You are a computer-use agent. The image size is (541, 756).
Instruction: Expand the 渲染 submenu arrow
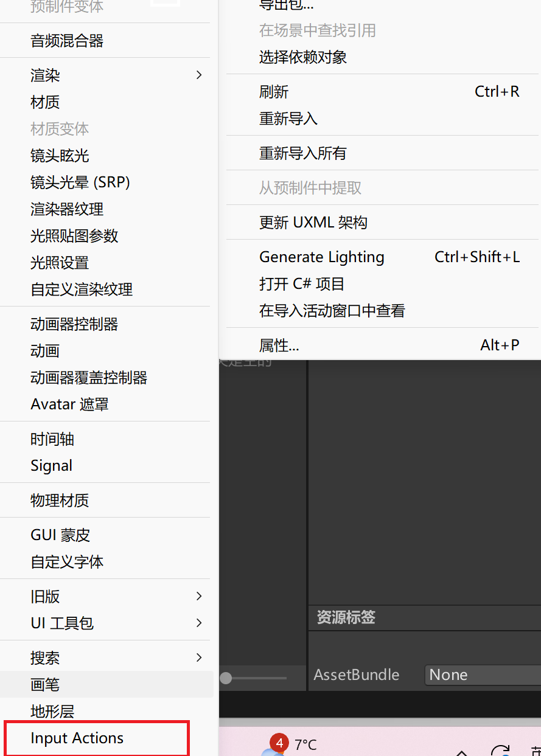(199, 75)
